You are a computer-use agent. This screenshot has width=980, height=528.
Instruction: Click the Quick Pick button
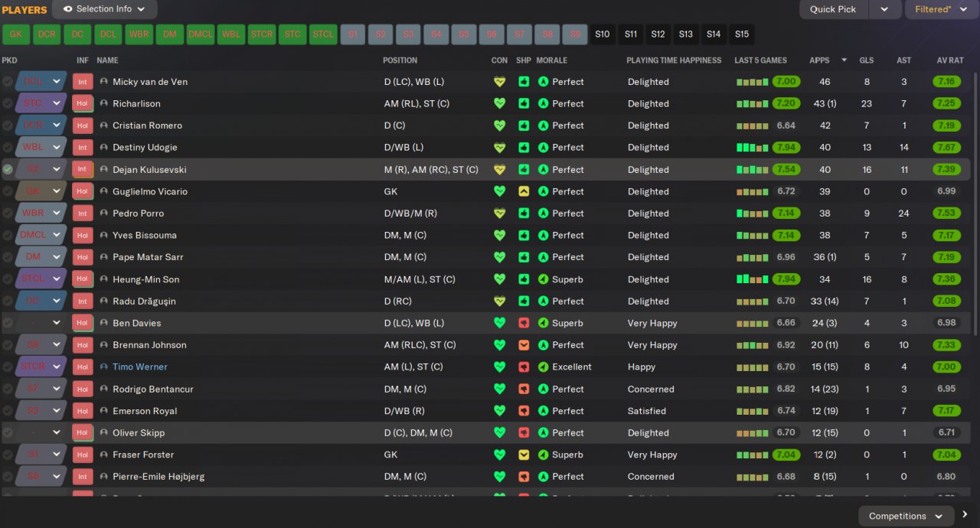pyautogui.click(x=833, y=9)
